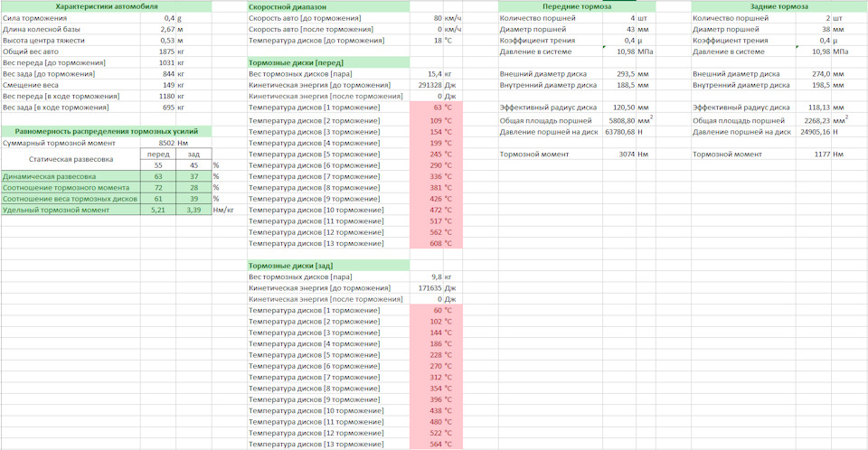The height and width of the screenshot is (450, 868).
Task: Click the total brake torque value '8502'
Action: coord(157,143)
